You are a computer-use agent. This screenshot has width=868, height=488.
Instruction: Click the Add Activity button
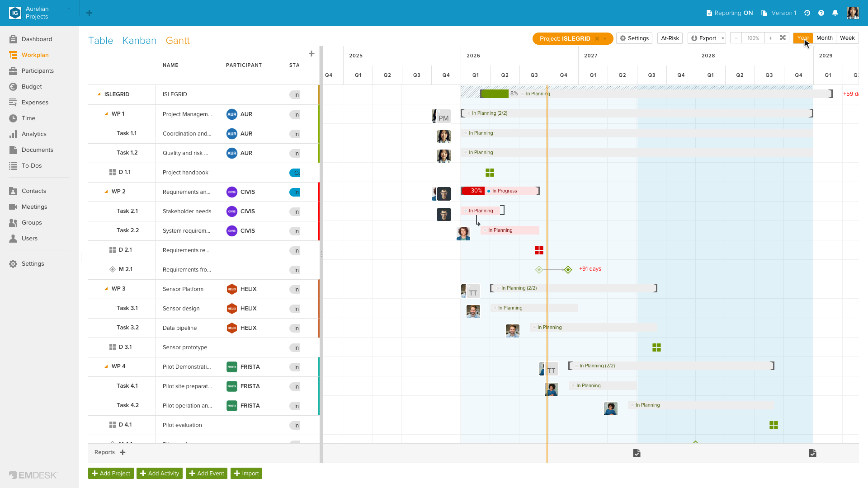pos(160,474)
